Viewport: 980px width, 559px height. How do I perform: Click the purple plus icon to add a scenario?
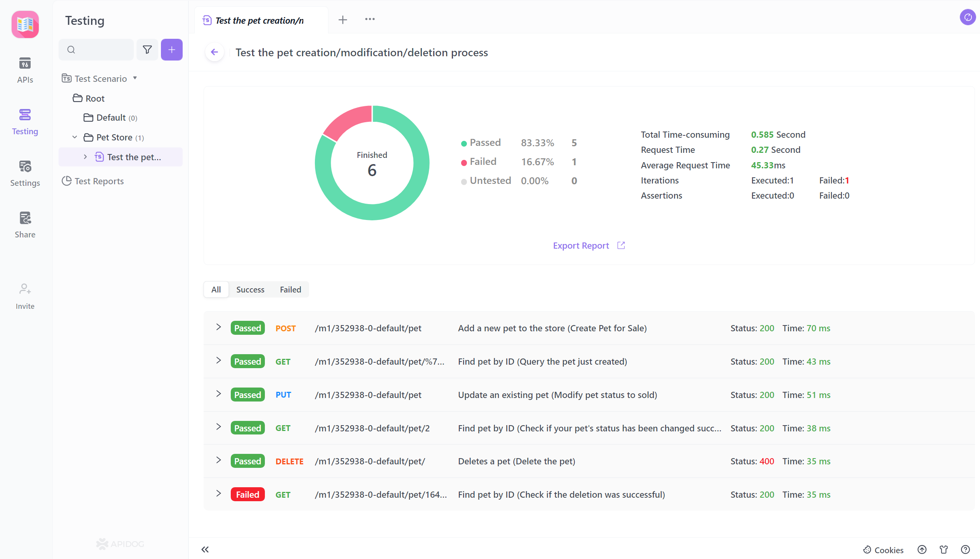[x=171, y=49]
